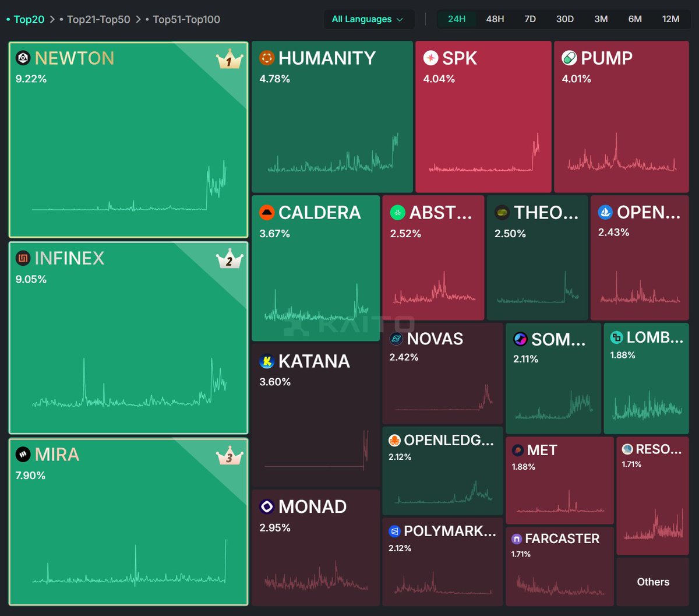The width and height of the screenshot is (699, 616).
Task: Click the THEO... logo icon
Action: click(x=502, y=213)
